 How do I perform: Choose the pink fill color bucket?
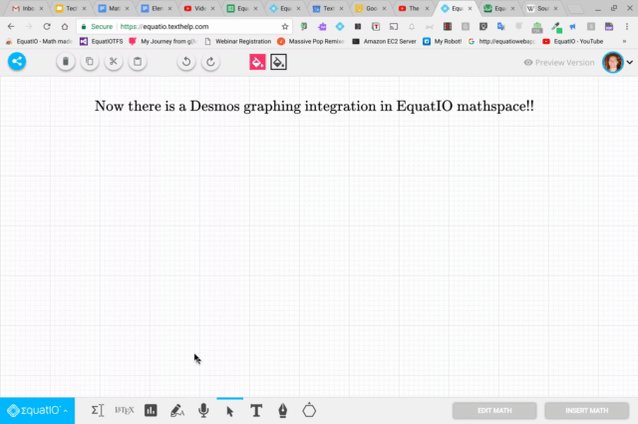click(258, 62)
